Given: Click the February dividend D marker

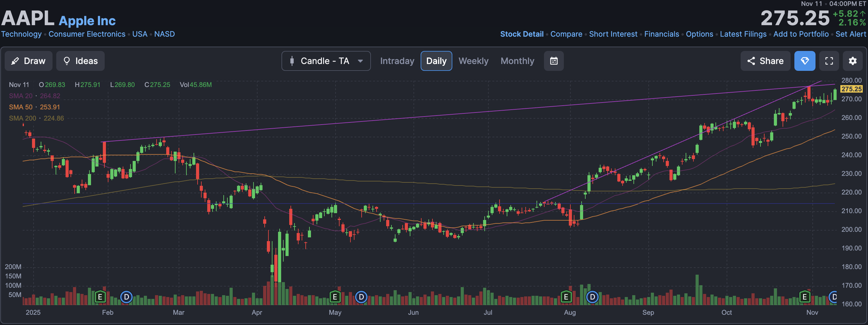Looking at the screenshot, I should pyautogui.click(x=126, y=297).
